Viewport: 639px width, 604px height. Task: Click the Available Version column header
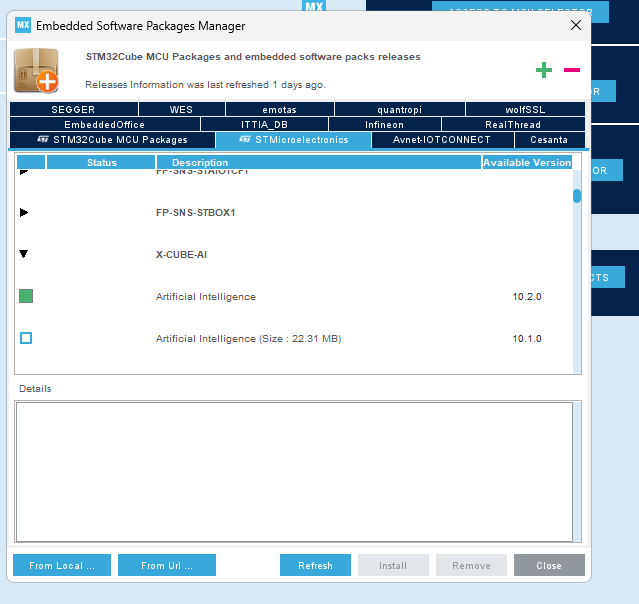point(527,162)
